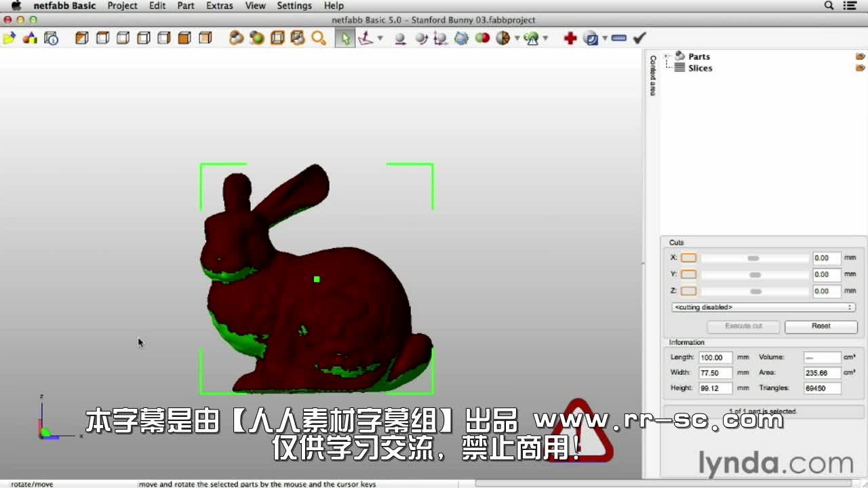Screen dimensions: 868x488
Task: Click the align to bottom plane icon
Action: 366,39
